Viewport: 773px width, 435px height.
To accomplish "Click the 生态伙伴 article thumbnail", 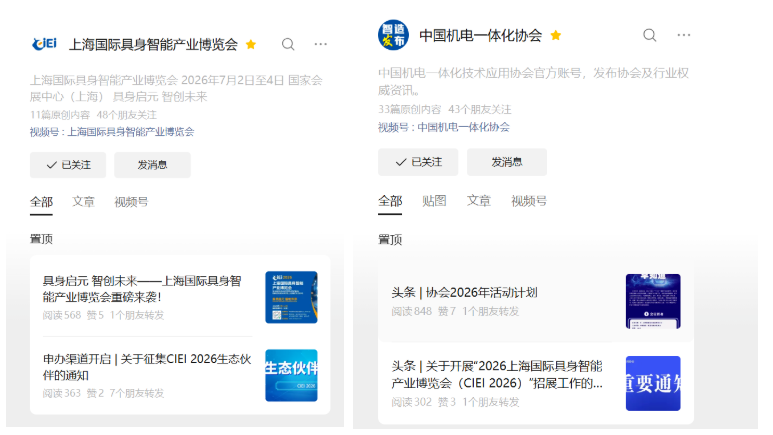I will click(291, 375).
